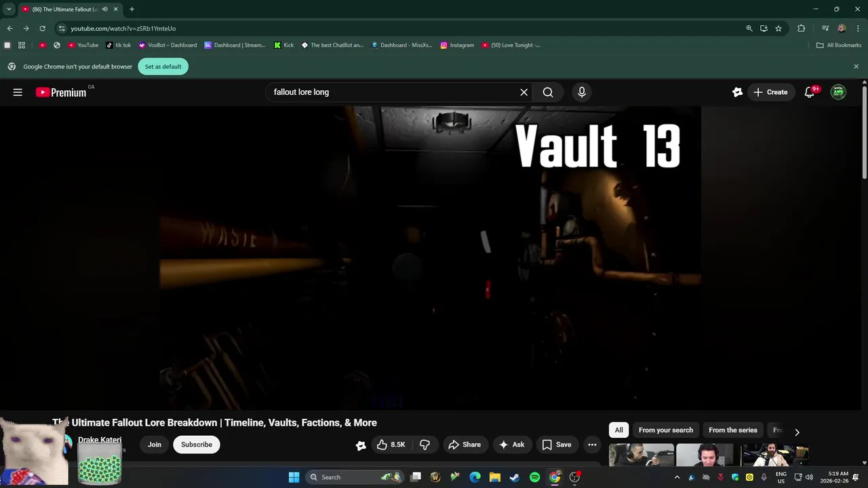Click the taskbar Search box
This screenshot has width=868, height=488.
click(x=353, y=477)
